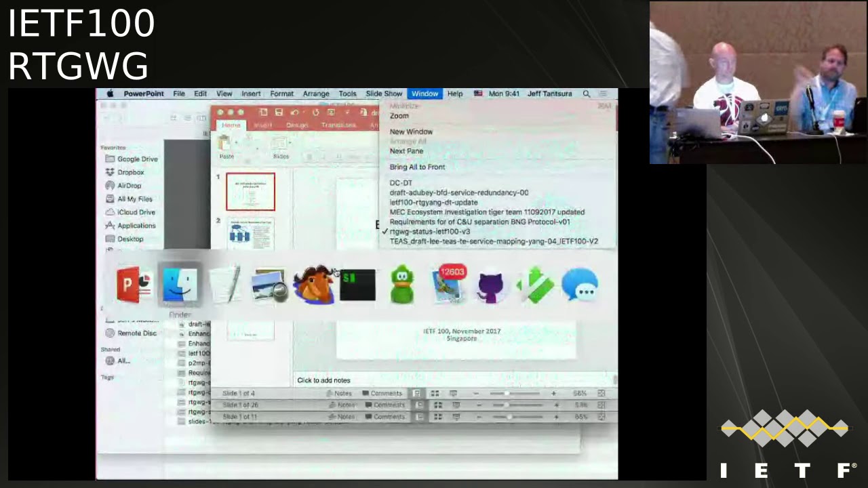Open the Slide Show menu
The image size is (868, 488).
coord(384,94)
